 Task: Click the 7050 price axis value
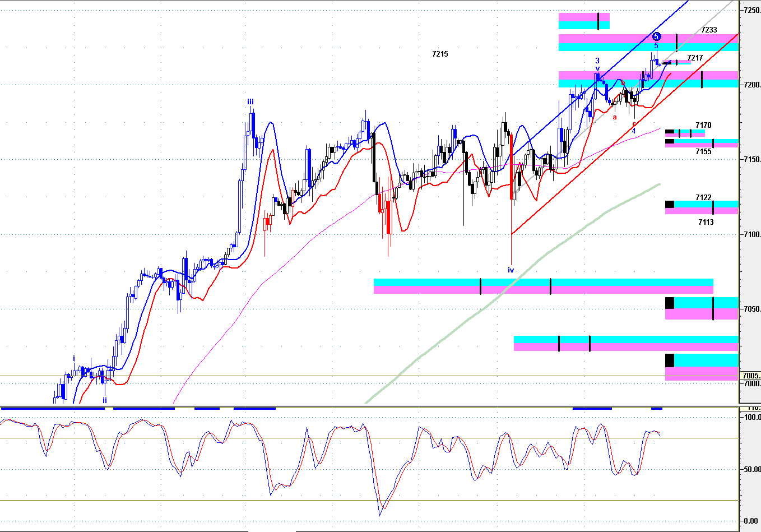[x=751, y=309]
